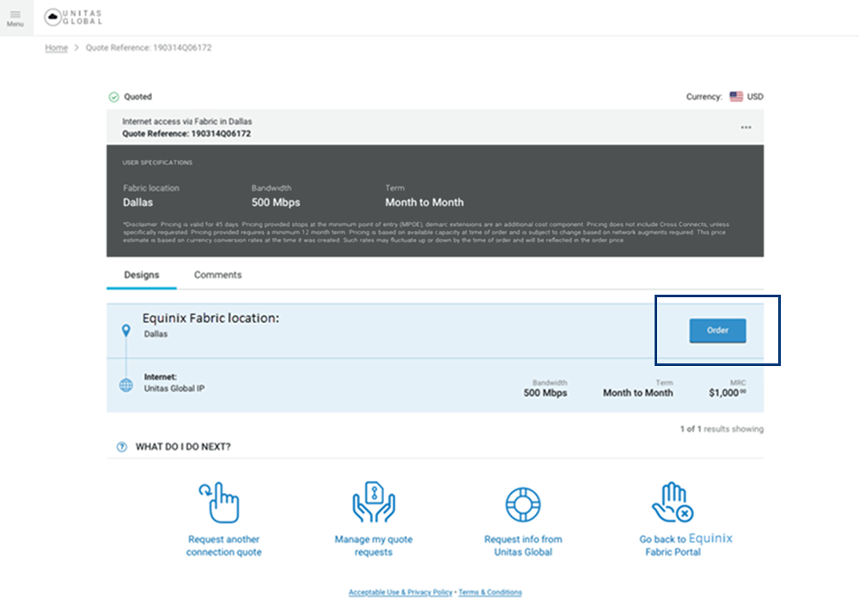Click the What Do I Do Next help icon
859x616 pixels.
122,447
